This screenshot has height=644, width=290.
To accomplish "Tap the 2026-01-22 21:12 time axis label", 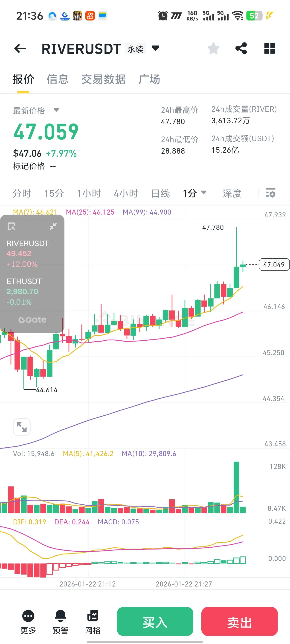I will click(x=88, y=584).
